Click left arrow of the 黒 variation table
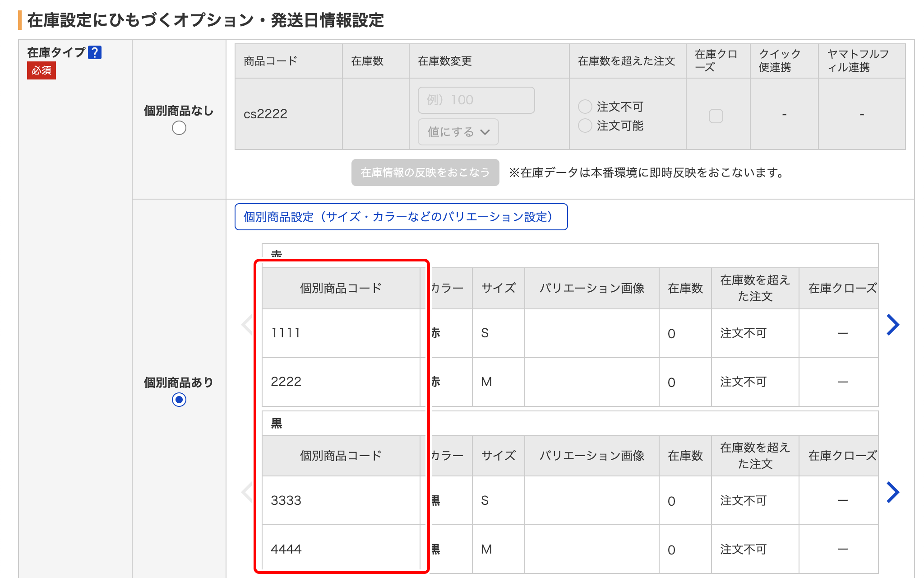Viewport: 924px width, 578px height. 247,492
